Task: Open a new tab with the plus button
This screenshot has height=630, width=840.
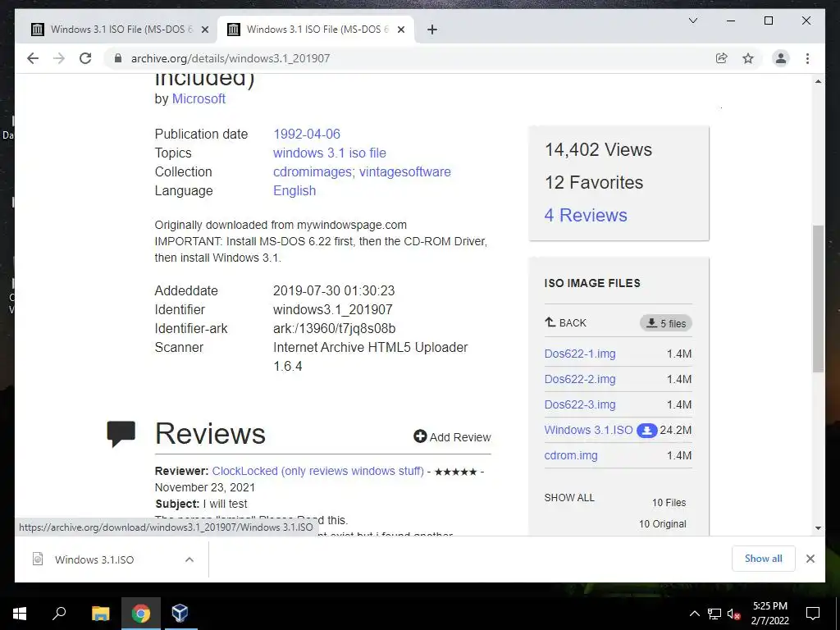Action: [432, 30]
